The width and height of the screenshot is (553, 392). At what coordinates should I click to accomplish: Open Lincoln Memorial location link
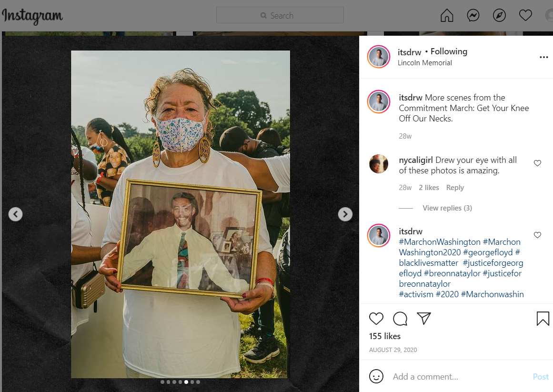(424, 63)
